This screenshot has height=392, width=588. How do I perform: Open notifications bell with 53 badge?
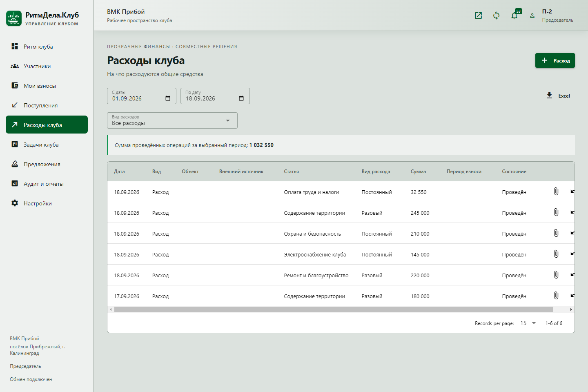[514, 16]
